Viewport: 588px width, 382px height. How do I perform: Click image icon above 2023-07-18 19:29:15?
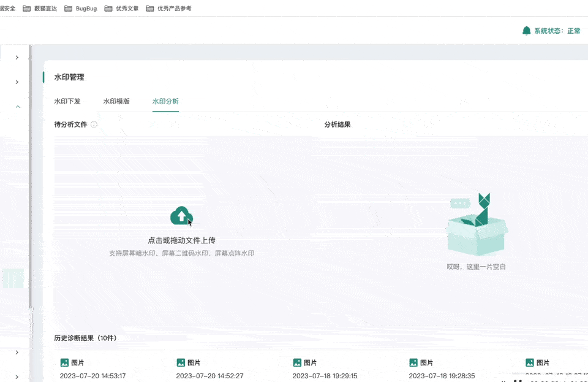point(297,363)
